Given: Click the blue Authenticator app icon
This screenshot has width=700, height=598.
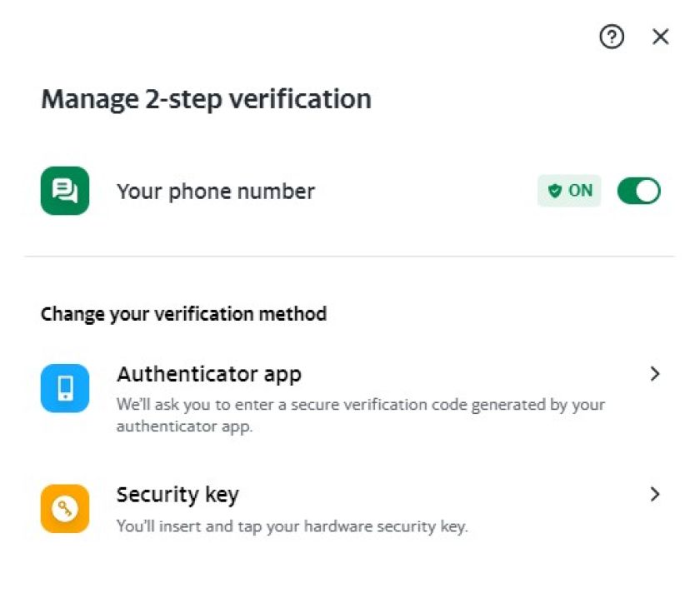Looking at the screenshot, I should click(65, 388).
